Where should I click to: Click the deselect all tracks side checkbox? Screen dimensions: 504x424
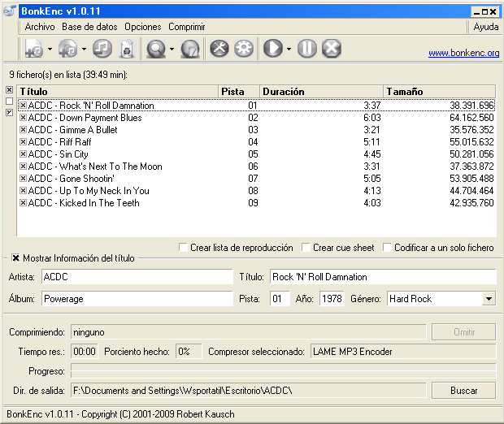[9, 102]
